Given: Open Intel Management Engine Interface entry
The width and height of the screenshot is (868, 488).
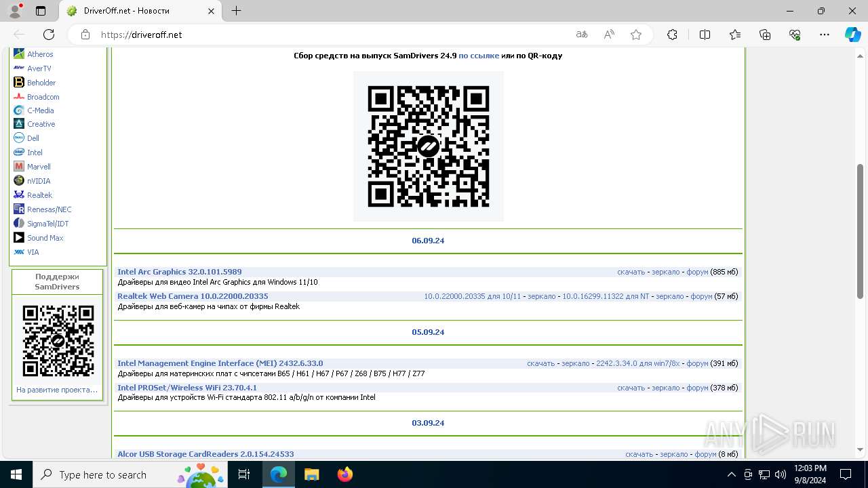Looking at the screenshot, I should coord(220,363).
